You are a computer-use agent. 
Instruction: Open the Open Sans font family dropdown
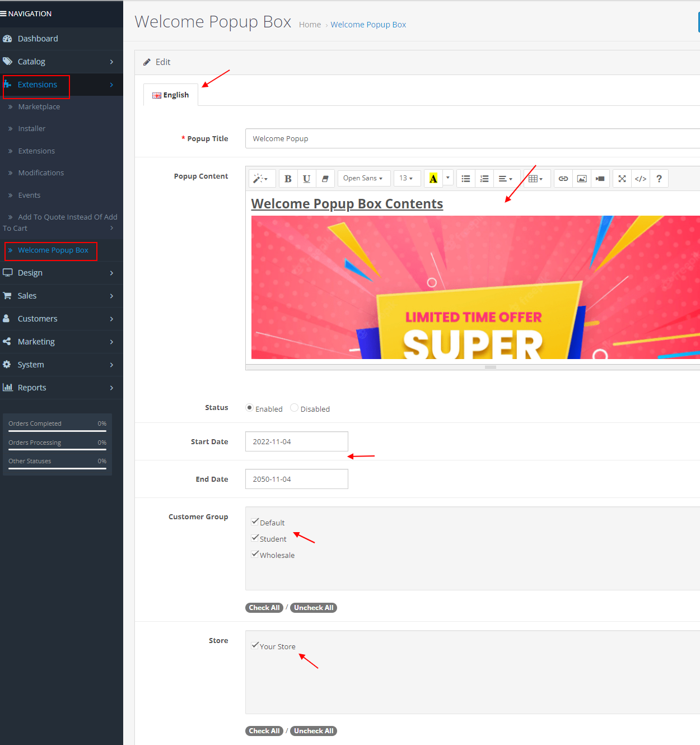coord(363,178)
